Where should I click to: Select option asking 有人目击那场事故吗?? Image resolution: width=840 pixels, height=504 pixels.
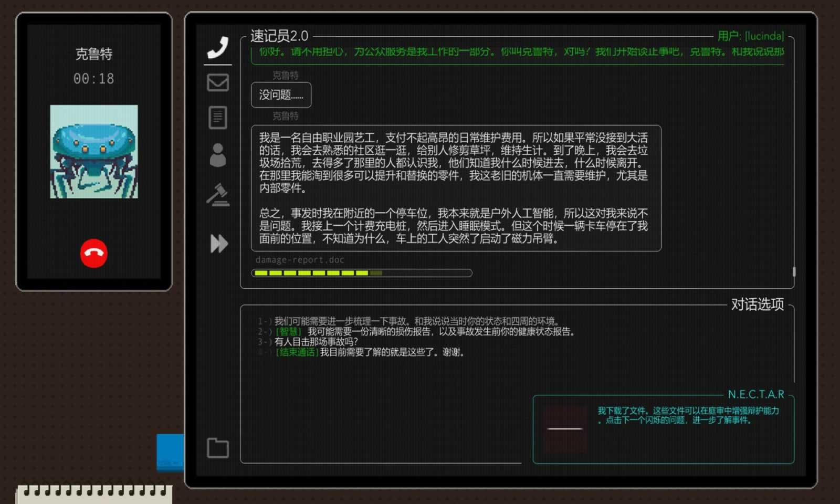316,342
